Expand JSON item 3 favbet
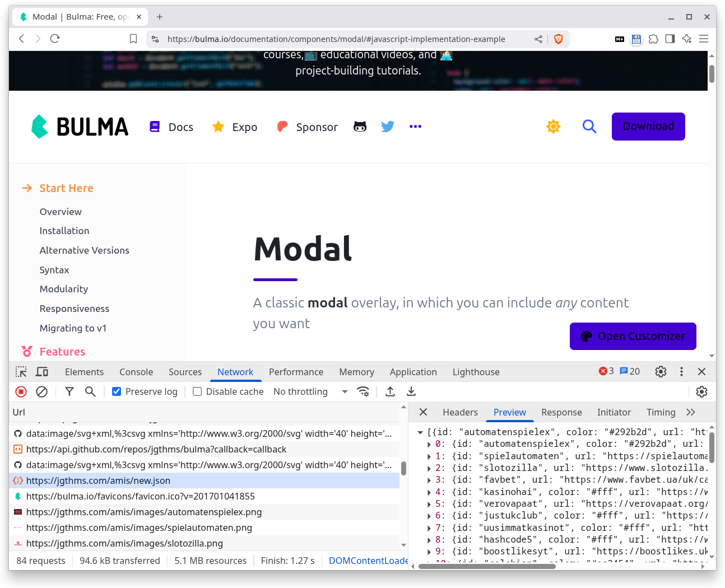 click(429, 480)
